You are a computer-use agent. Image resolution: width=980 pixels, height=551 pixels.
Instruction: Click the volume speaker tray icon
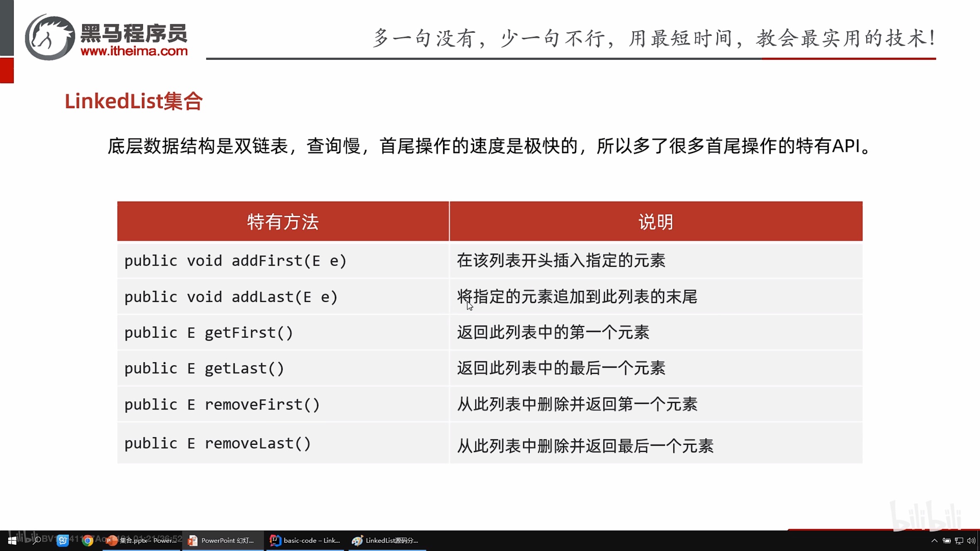click(x=971, y=541)
